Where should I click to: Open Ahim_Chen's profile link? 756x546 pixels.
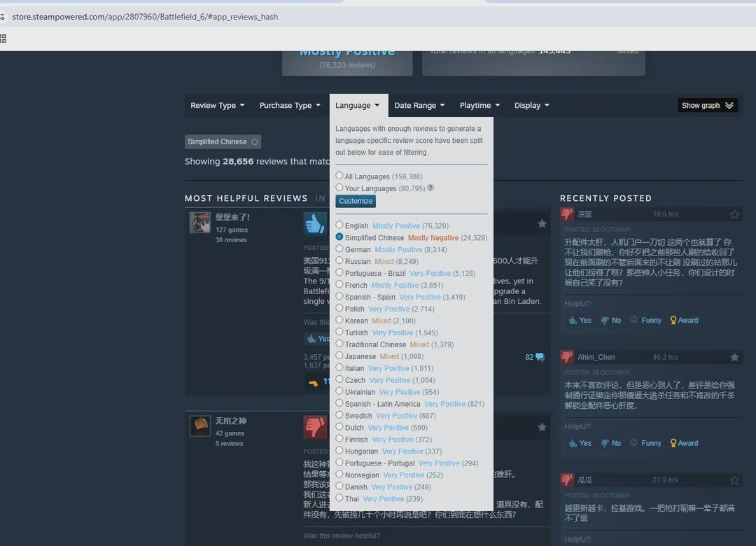596,357
